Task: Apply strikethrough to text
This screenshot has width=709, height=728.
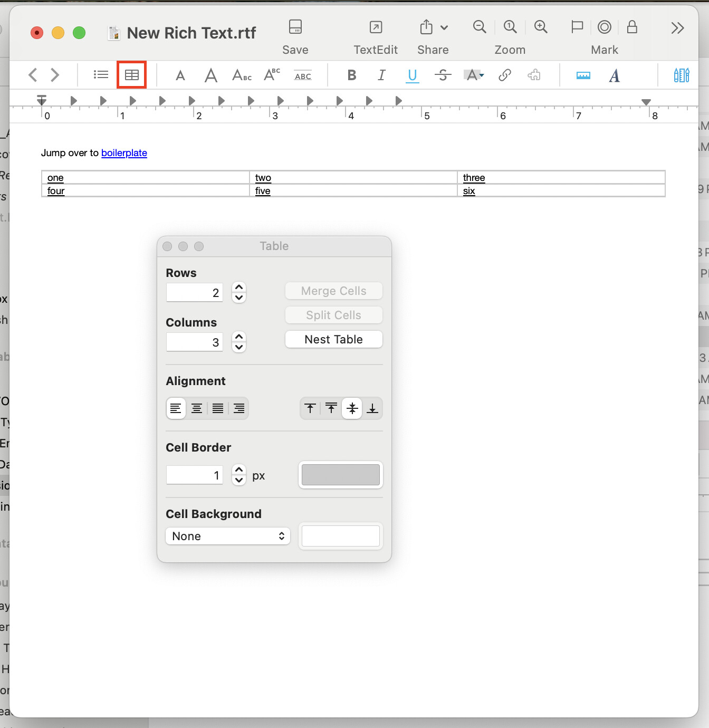Action: pyautogui.click(x=443, y=75)
